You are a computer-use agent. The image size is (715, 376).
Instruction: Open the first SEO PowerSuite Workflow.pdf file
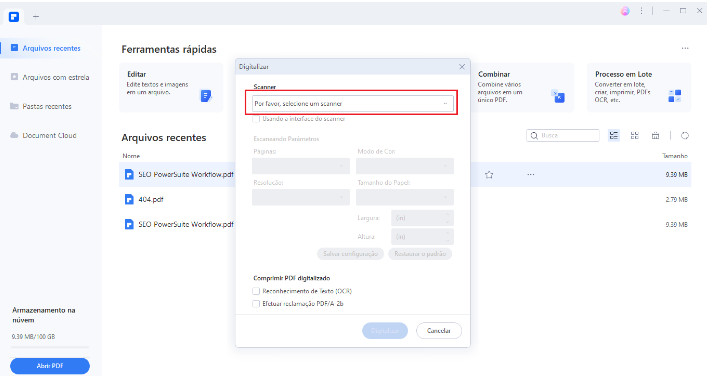tap(405, 175)
